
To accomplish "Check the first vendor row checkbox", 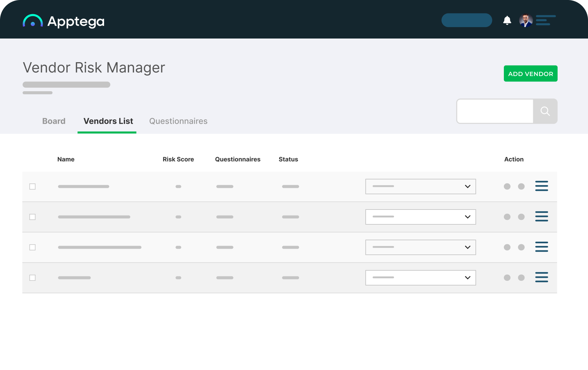I will [32, 186].
